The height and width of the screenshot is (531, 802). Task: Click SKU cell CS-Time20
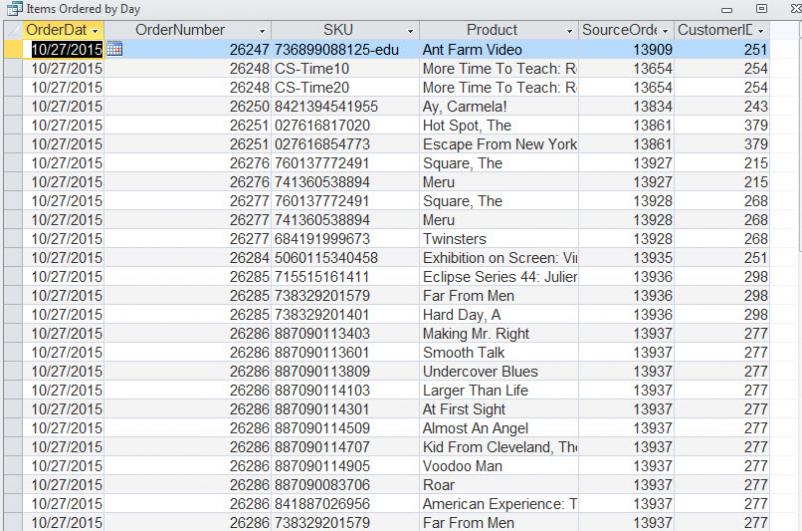pos(345,87)
